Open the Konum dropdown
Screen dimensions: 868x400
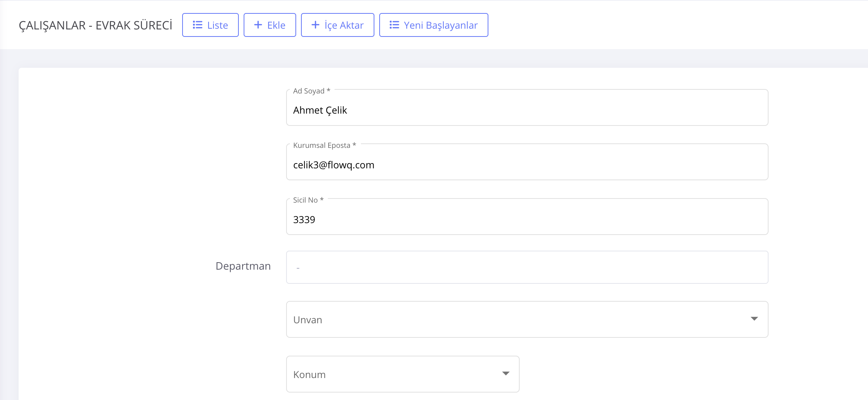click(x=402, y=374)
